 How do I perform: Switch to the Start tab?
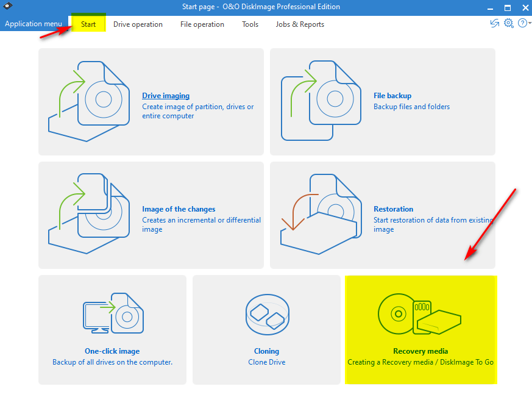(88, 24)
